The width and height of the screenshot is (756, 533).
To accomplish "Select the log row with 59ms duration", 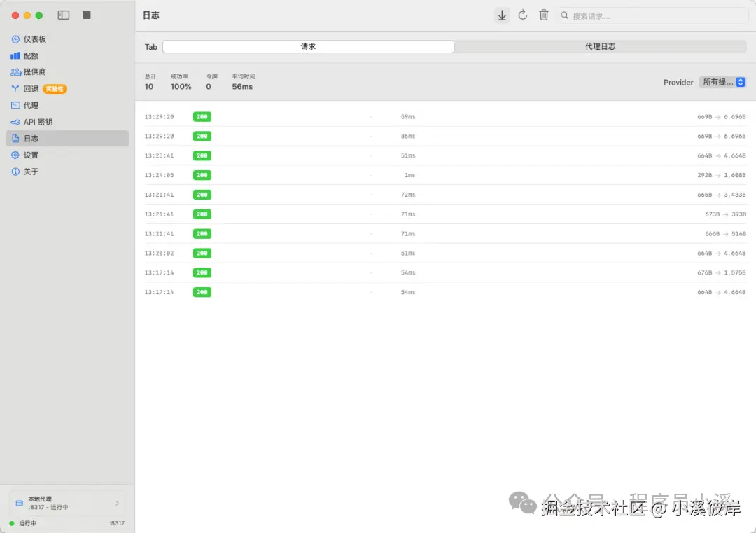I will [x=445, y=117].
